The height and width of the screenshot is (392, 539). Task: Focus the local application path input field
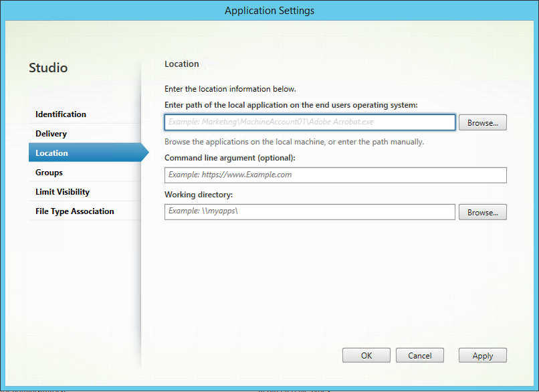coord(309,122)
